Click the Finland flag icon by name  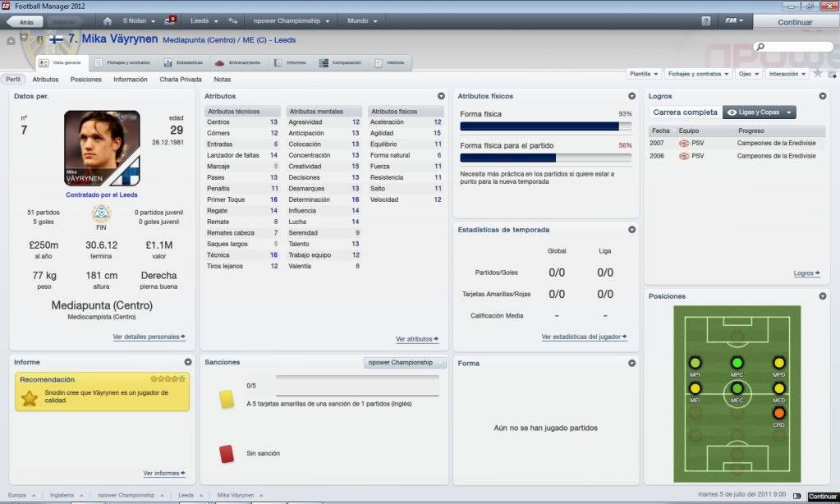tap(57, 39)
